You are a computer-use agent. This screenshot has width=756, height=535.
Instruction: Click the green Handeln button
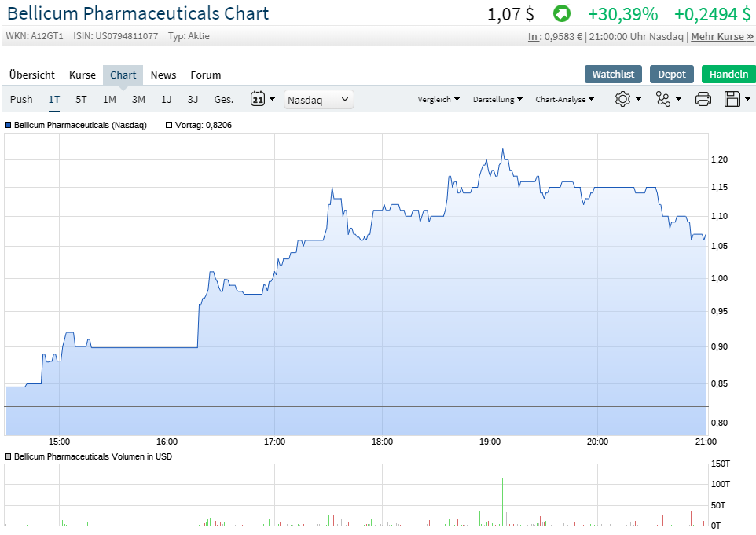click(x=728, y=74)
